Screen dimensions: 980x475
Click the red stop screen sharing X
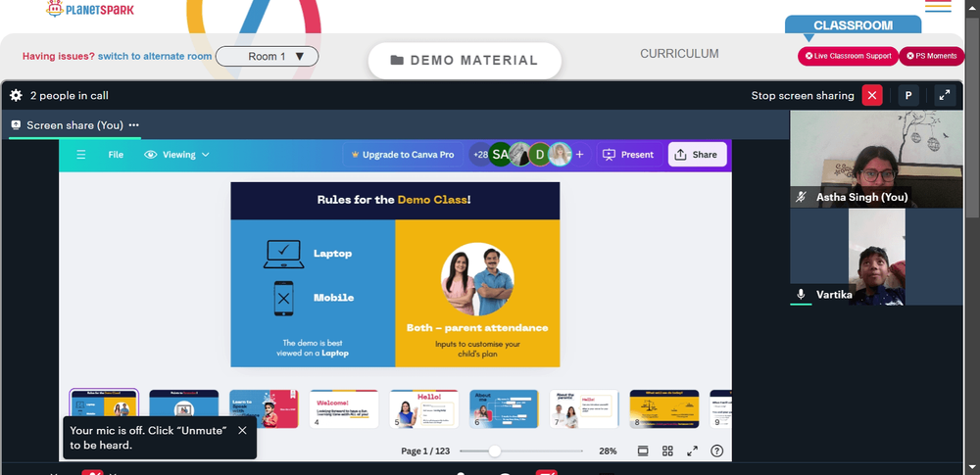click(x=872, y=96)
